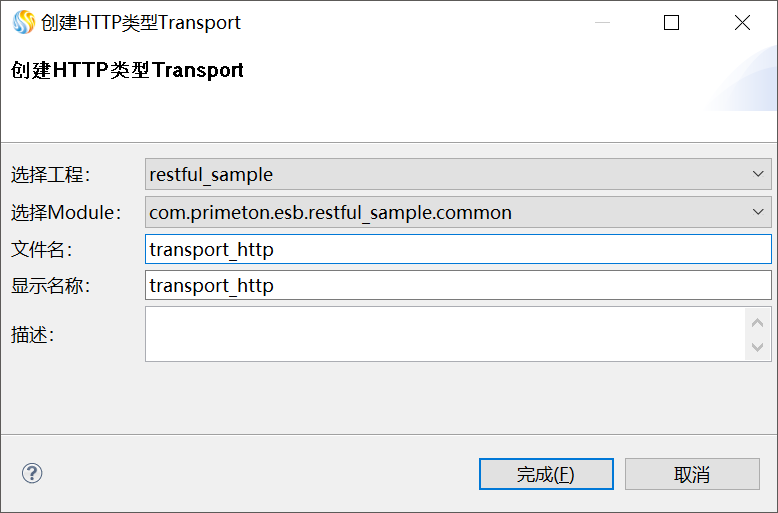The width and height of the screenshot is (778, 513).
Task: Click inside the 描述 text area
Action: tap(445, 333)
